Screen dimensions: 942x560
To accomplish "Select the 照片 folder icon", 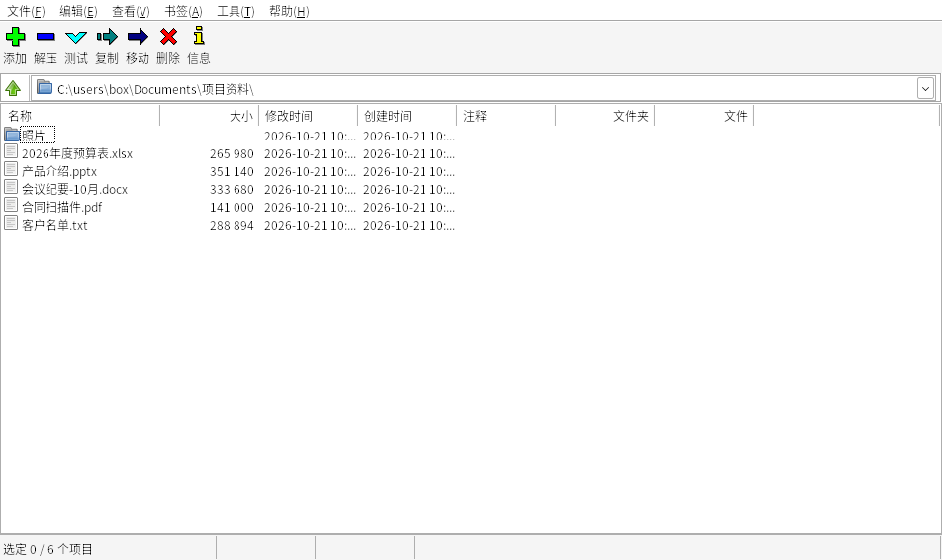I will click(12, 134).
